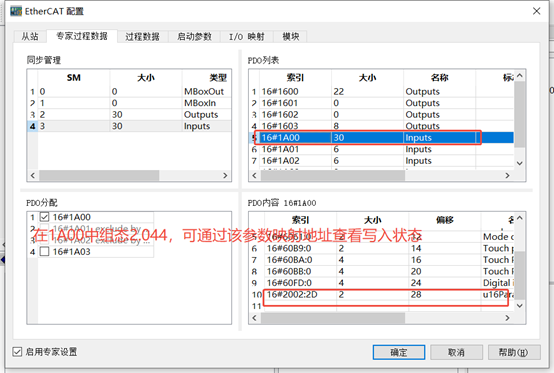Click the PDO list vertical scrollbar thumb
The width and height of the screenshot is (554, 373).
(x=519, y=114)
